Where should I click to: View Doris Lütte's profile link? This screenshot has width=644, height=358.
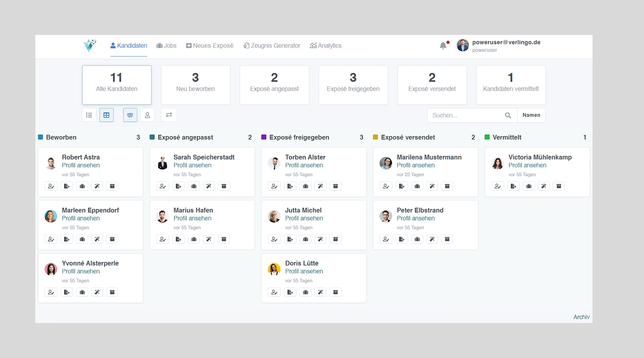point(304,271)
